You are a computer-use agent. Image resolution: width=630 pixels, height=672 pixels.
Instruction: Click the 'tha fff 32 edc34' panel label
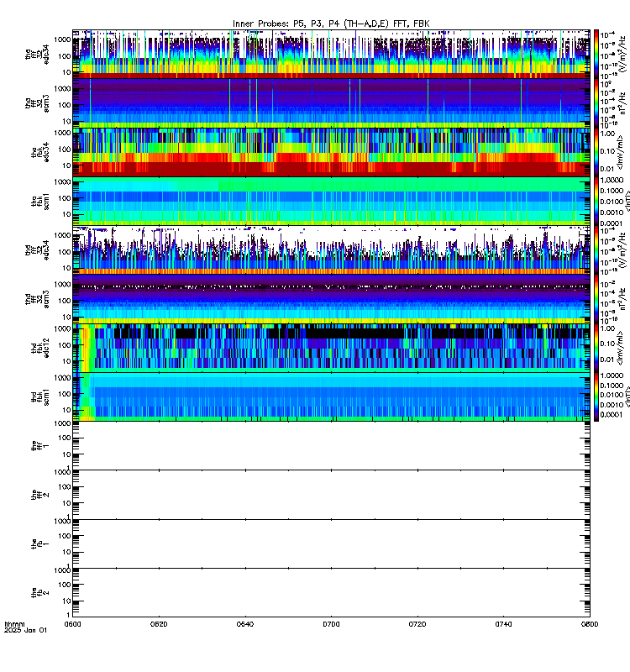click(37, 55)
